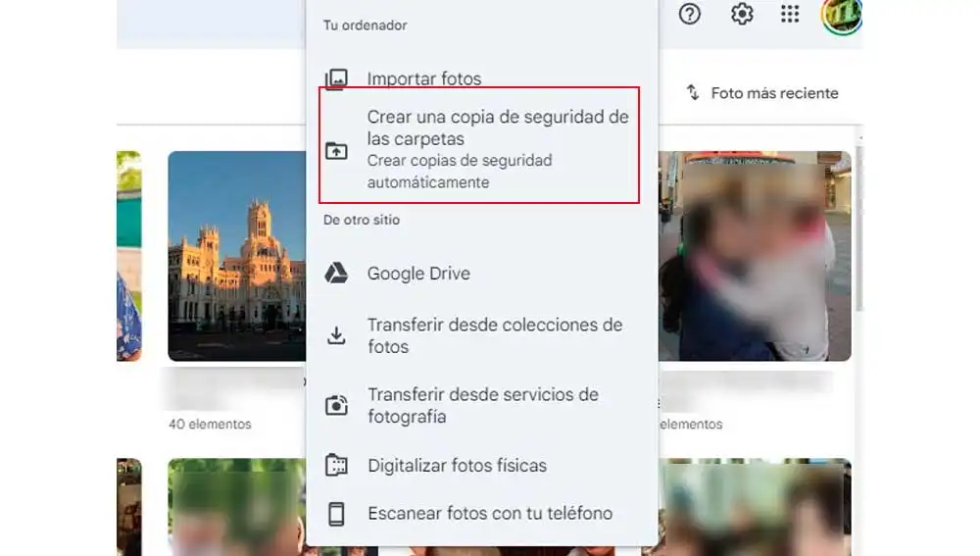Click the 'De otro sitio' section heading
Image resolution: width=980 pixels, height=556 pixels.
(x=362, y=221)
